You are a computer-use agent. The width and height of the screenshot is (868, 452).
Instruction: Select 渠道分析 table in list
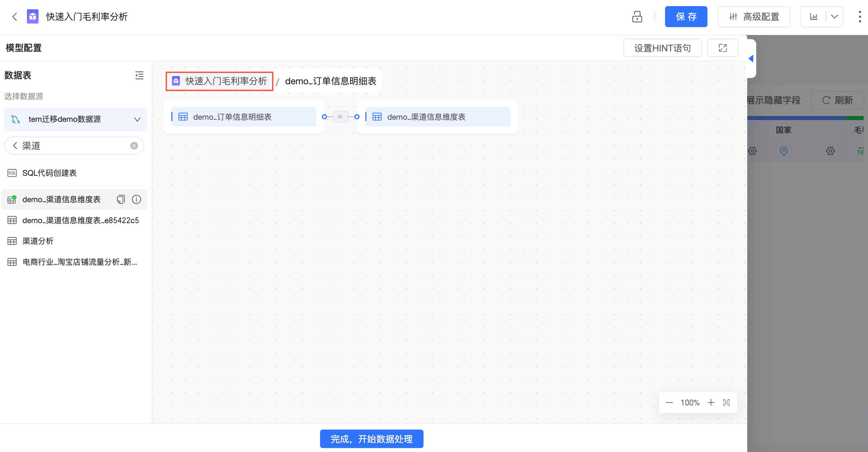[38, 241]
